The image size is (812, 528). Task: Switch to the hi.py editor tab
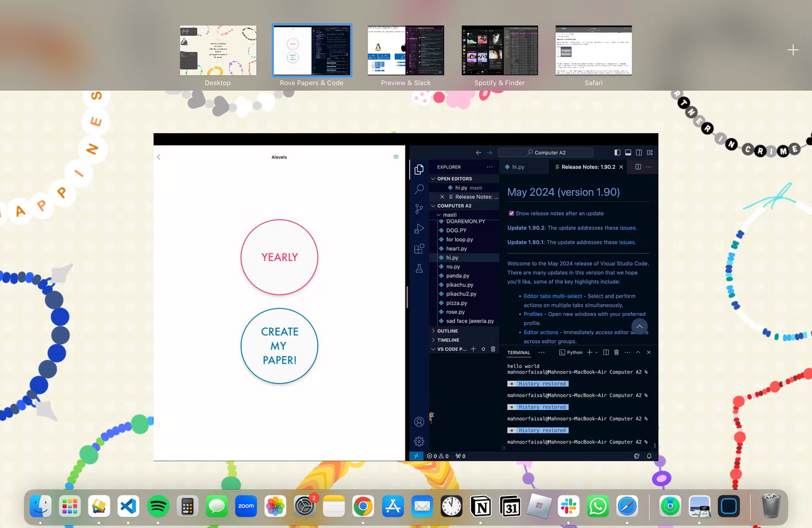[517, 167]
